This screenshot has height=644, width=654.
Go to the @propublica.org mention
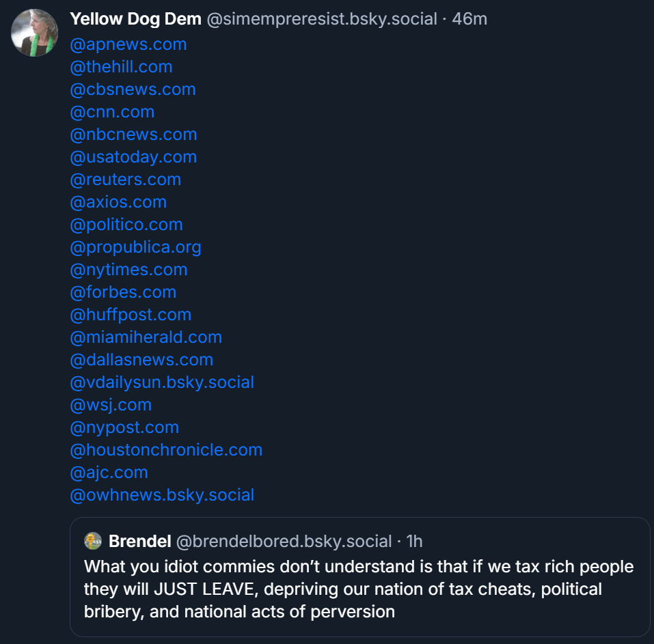click(x=135, y=247)
